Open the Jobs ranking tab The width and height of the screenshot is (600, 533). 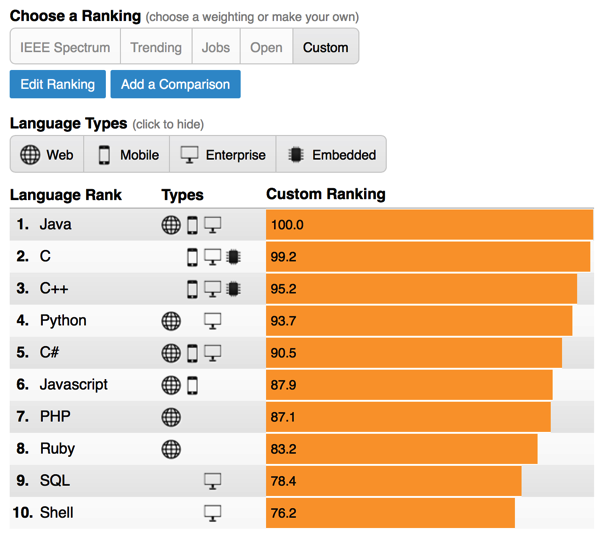click(x=216, y=46)
